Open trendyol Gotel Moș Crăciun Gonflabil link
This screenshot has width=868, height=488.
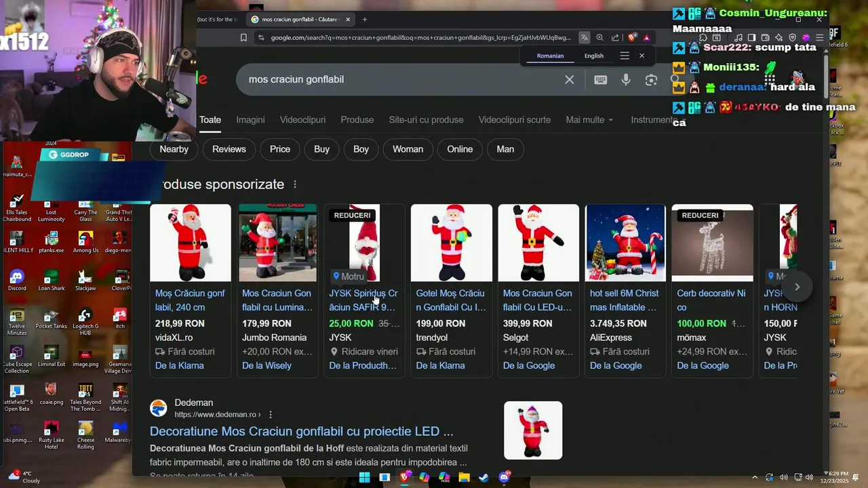(451, 300)
